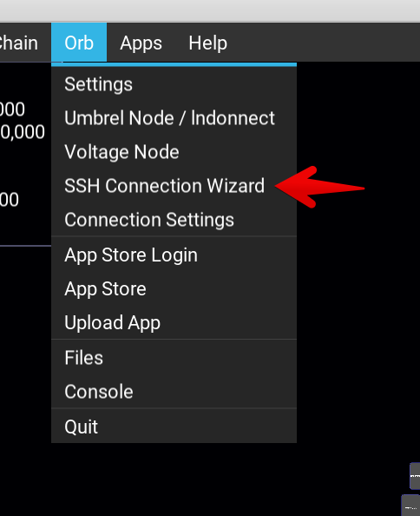
Task: Select Settings from the Orb menu
Action: coord(174,84)
